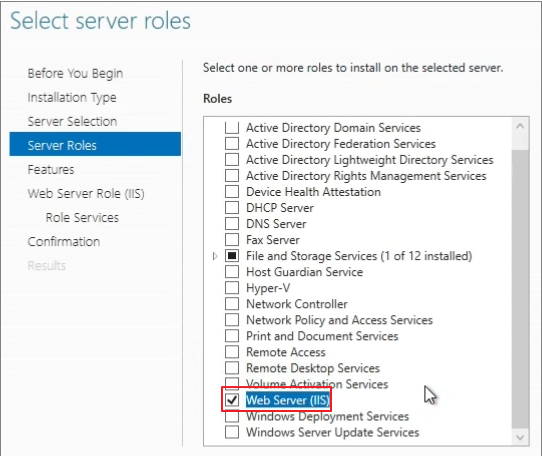
Task: Select Remote Desktop Services label
Action: [x=313, y=369]
